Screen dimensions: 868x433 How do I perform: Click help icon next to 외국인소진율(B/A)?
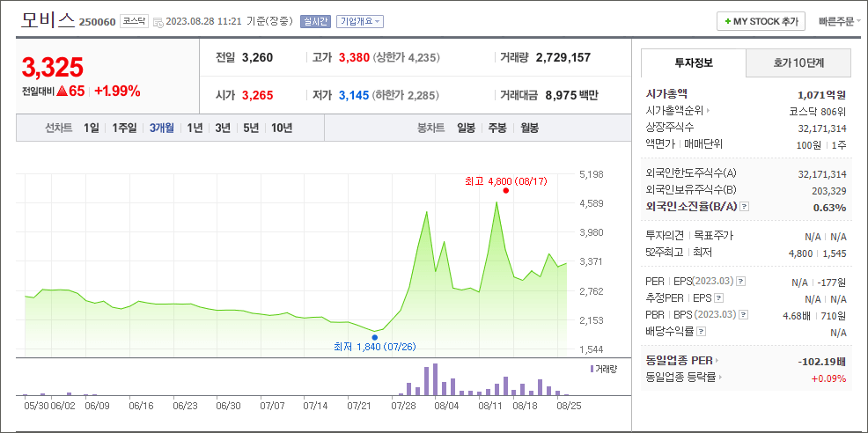(745, 207)
